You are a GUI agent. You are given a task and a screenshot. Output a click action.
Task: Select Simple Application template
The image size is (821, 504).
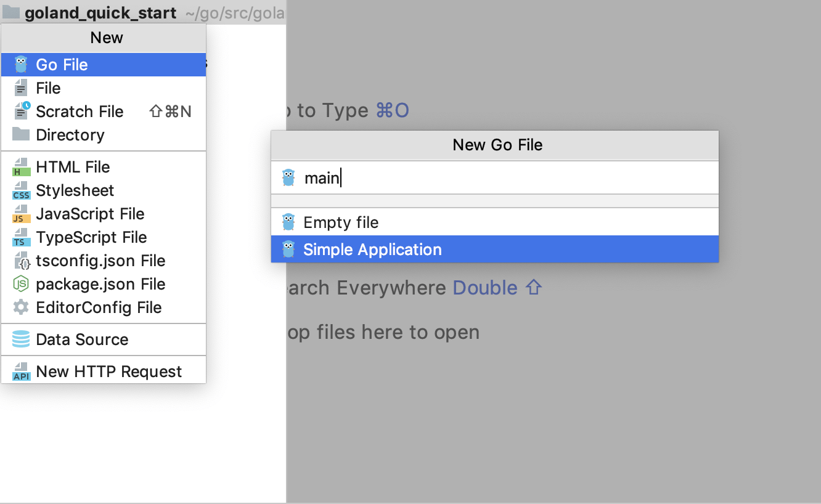tap(495, 249)
